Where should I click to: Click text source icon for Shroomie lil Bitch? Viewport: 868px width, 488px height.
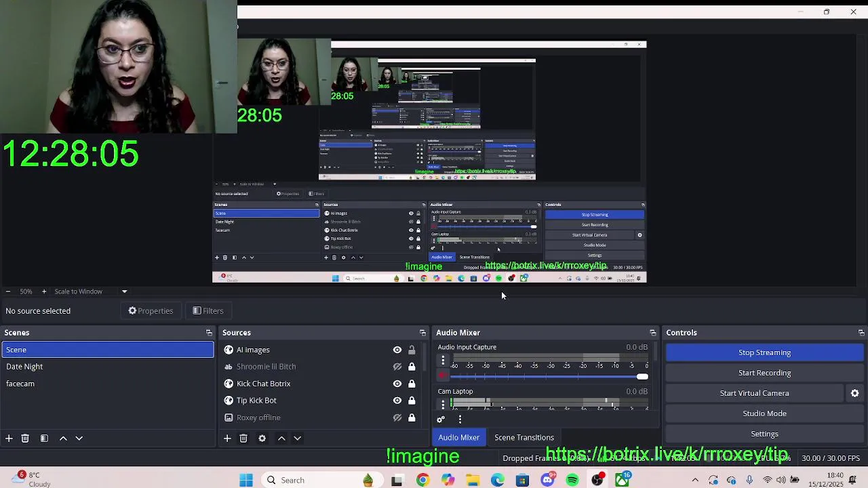[x=229, y=367]
